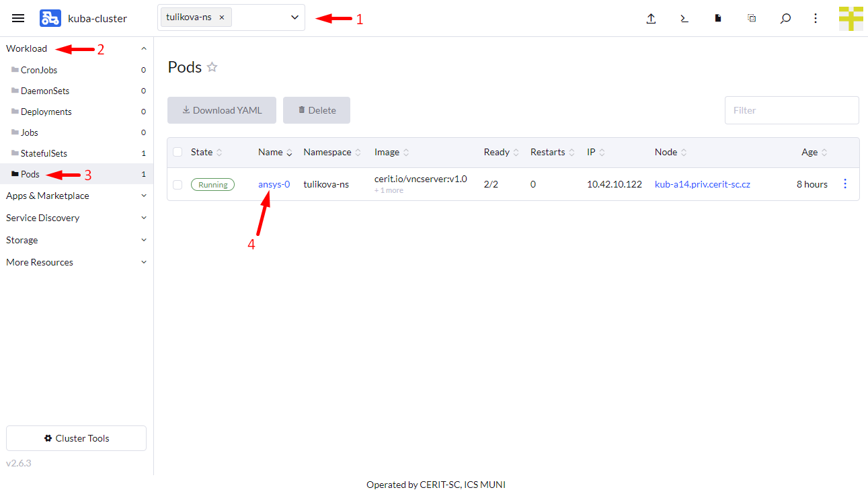This screenshot has height=494, width=868.
Task: Click the download kubeconfig file icon
Action: click(x=718, y=19)
